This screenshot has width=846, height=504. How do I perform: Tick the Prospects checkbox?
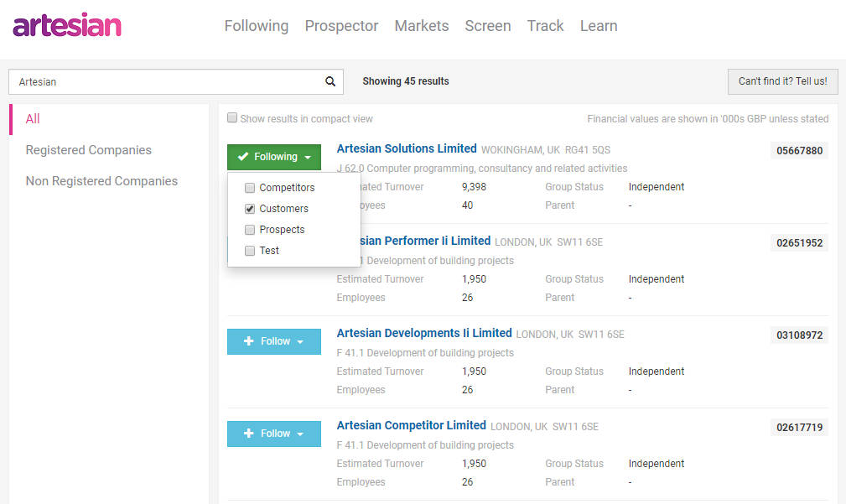(250, 230)
